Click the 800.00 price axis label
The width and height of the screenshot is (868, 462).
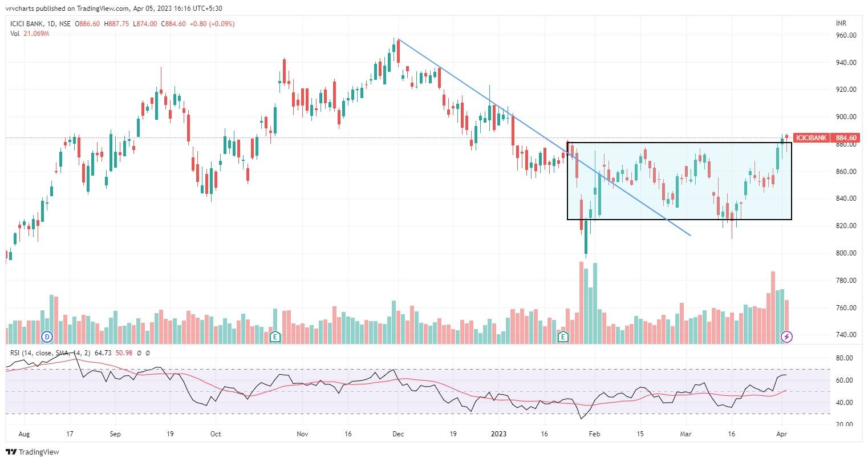846,253
